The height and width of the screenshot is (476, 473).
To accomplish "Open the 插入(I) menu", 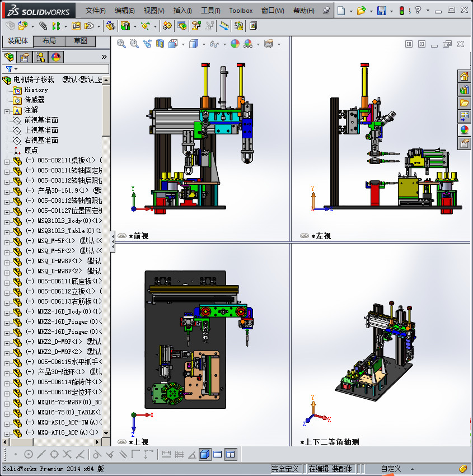I will (x=182, y=11).
